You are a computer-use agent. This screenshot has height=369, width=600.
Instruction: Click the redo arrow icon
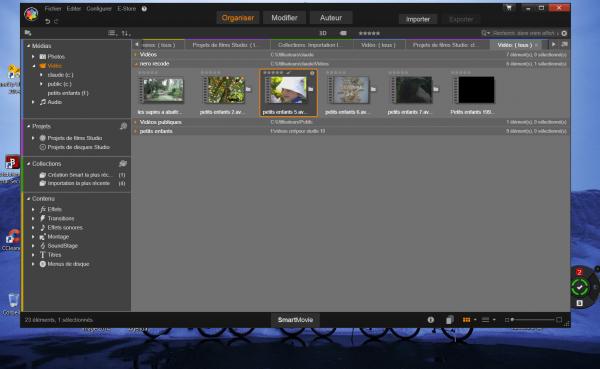(x=56, y=21)
